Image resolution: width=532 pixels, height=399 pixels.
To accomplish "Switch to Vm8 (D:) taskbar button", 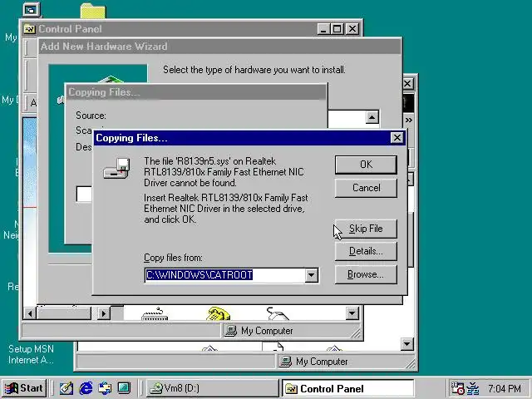I will point(213,388).
